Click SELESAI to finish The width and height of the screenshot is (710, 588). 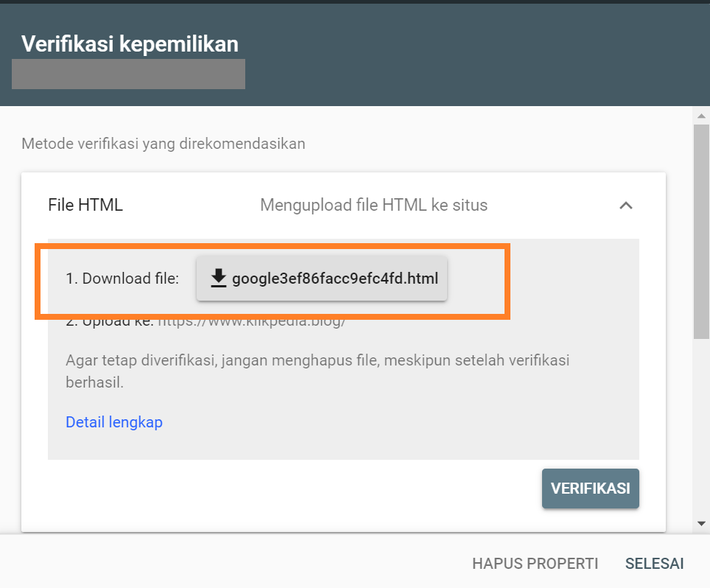point(654,564)
